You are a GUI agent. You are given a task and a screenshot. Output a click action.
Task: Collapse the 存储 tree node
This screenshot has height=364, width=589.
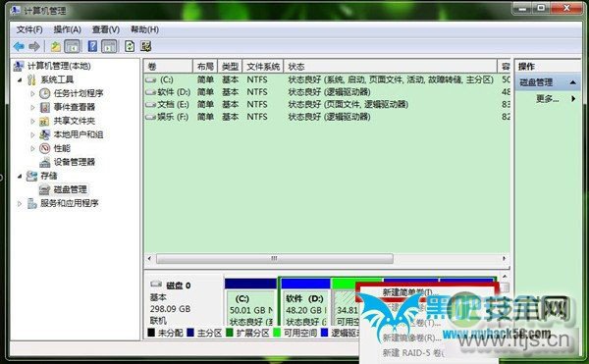point(20,176)
